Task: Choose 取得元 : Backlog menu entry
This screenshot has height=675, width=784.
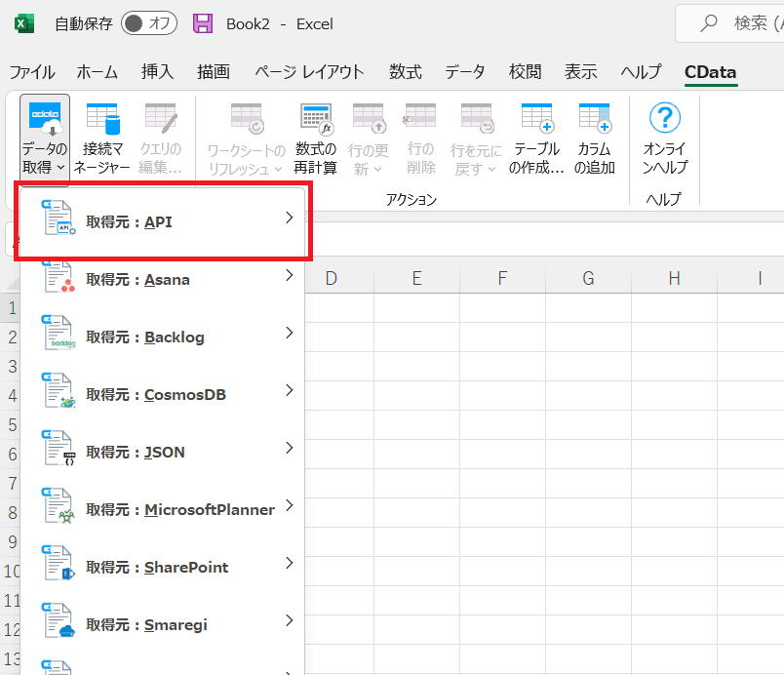Action: click(163, 337)
